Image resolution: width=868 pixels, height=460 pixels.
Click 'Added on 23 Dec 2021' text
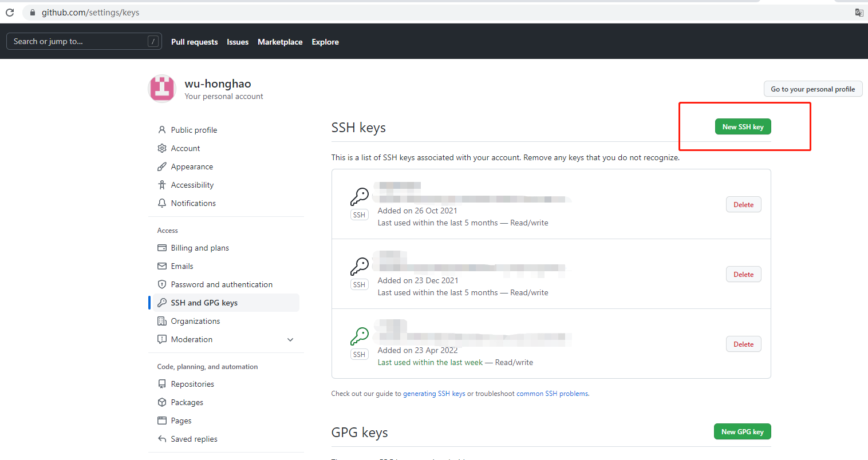(418, 280)
